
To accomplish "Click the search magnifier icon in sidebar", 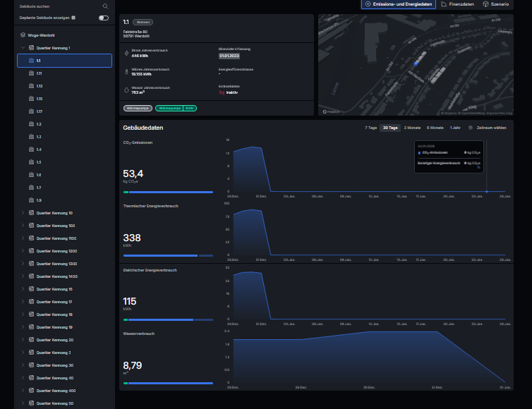I will click(106, 6).
